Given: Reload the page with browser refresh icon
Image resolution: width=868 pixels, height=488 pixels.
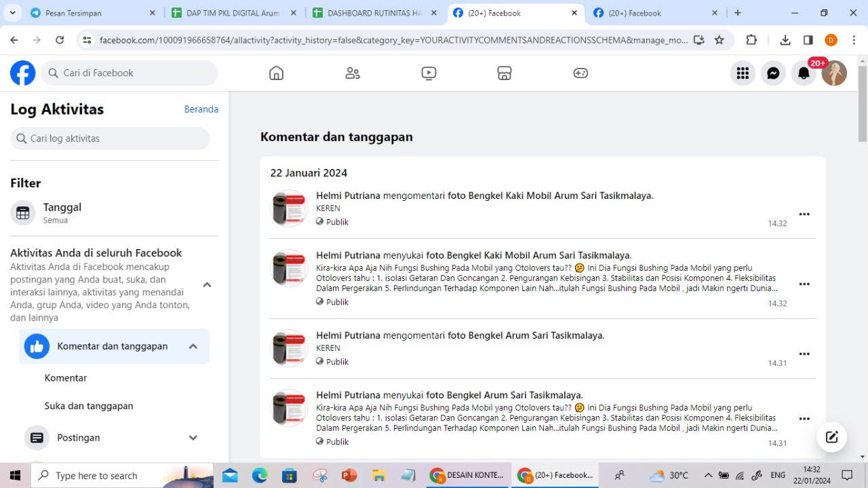Looking at the screenshot, I should [60, 40].
